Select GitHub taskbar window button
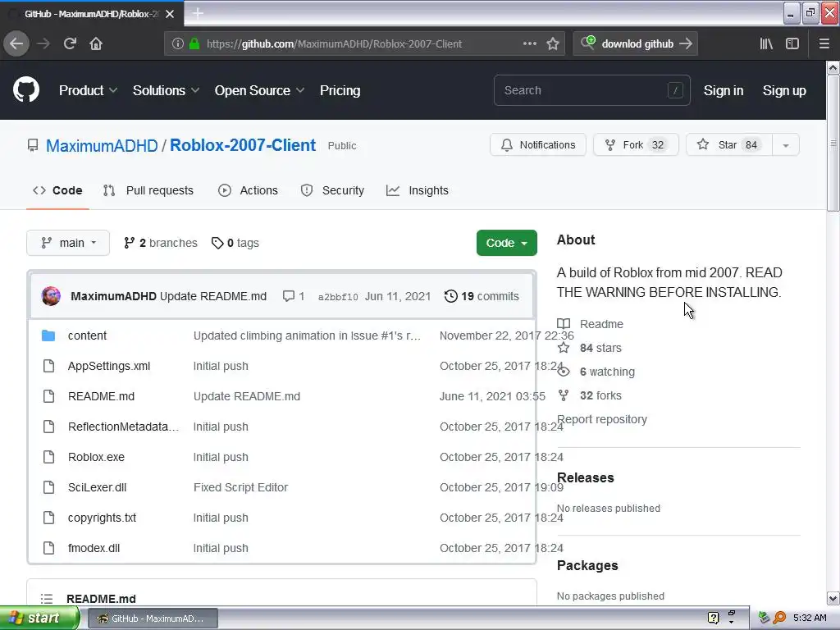 point(152,619)
